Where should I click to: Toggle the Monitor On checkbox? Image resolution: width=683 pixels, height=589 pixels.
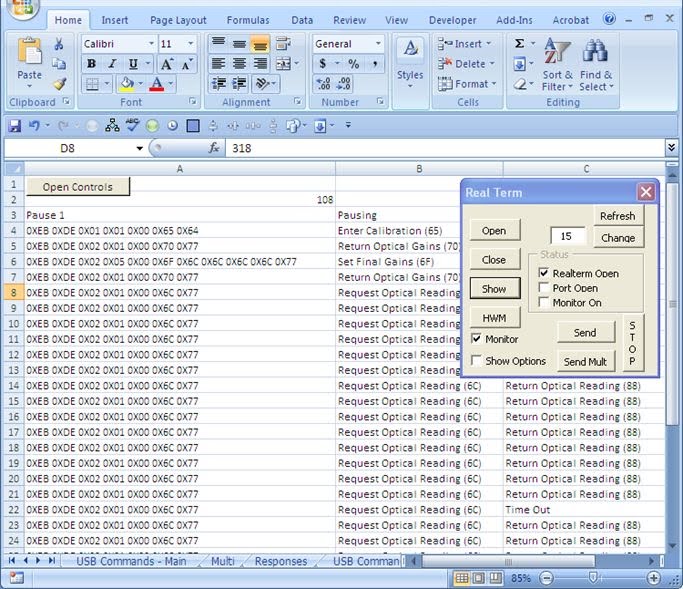click(544, 302)
